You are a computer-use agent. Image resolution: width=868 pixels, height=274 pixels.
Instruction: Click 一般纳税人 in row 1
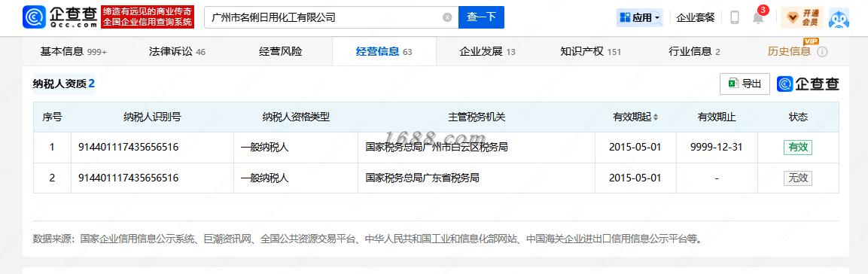click(x=264, y=148)
